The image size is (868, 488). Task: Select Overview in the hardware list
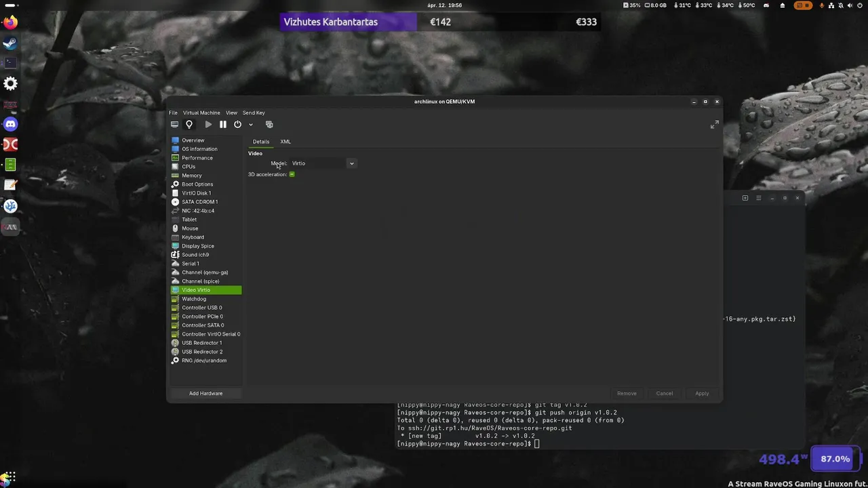click(205, 140)
